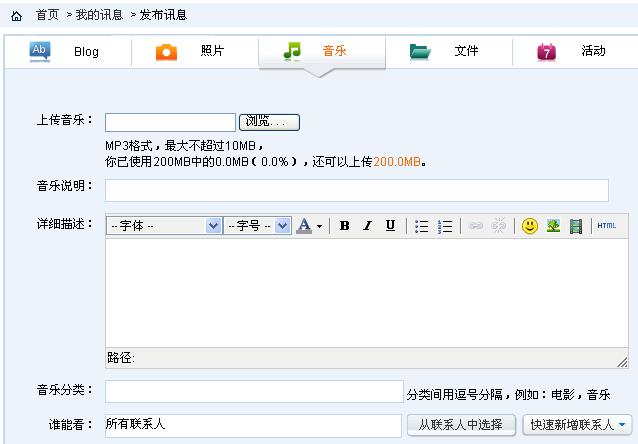Viewport: 638px width, 444px height.
Task: Click the 从联系人中选择 button
Action: 461,425
